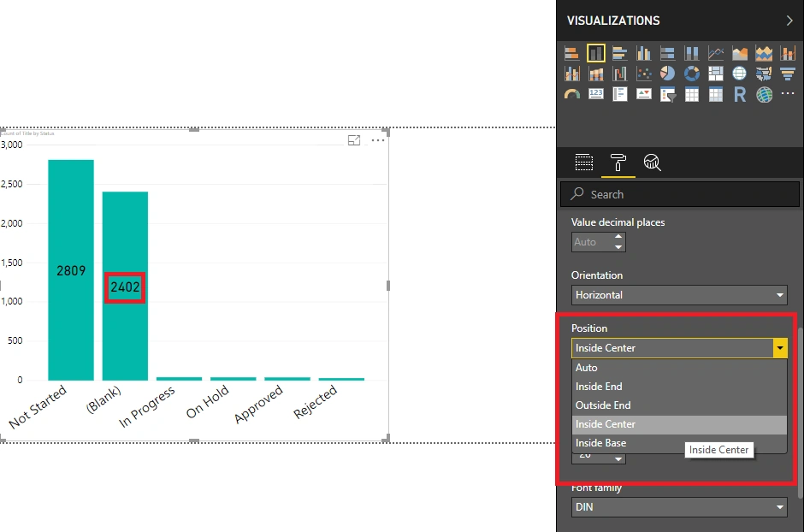The image size is (804, 532).
Task: Open the Fields tab in Visualizations
Action: pos(584,163)
